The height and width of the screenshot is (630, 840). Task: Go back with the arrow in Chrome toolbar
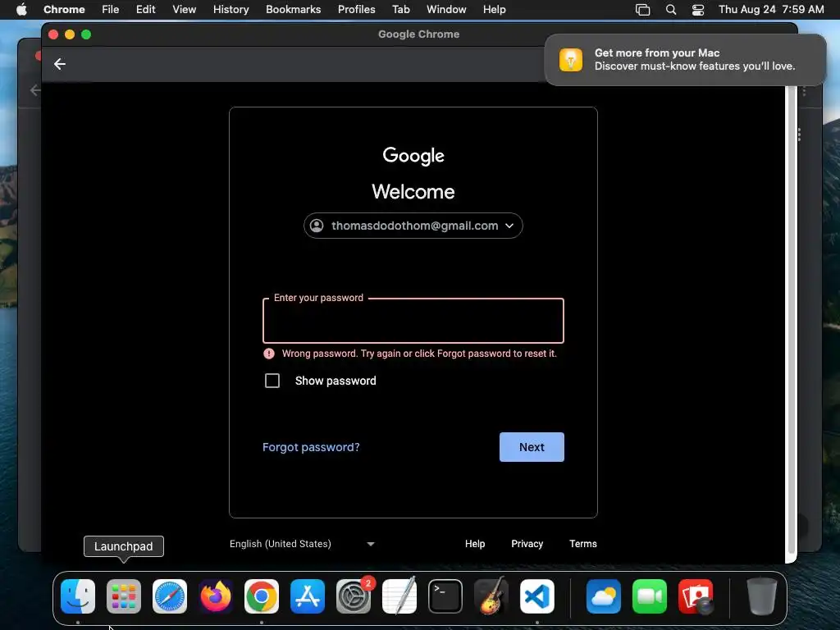pos(59,64)
